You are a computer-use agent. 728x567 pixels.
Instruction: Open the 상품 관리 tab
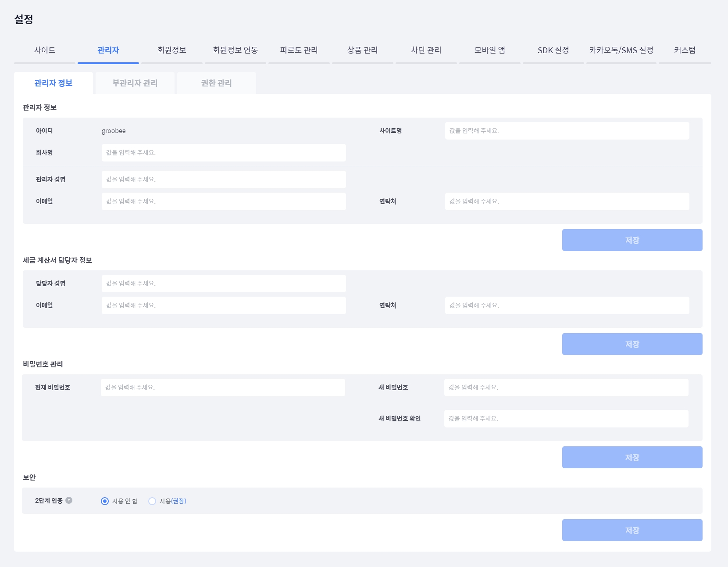pyautogui.click(x=363, y=50)
